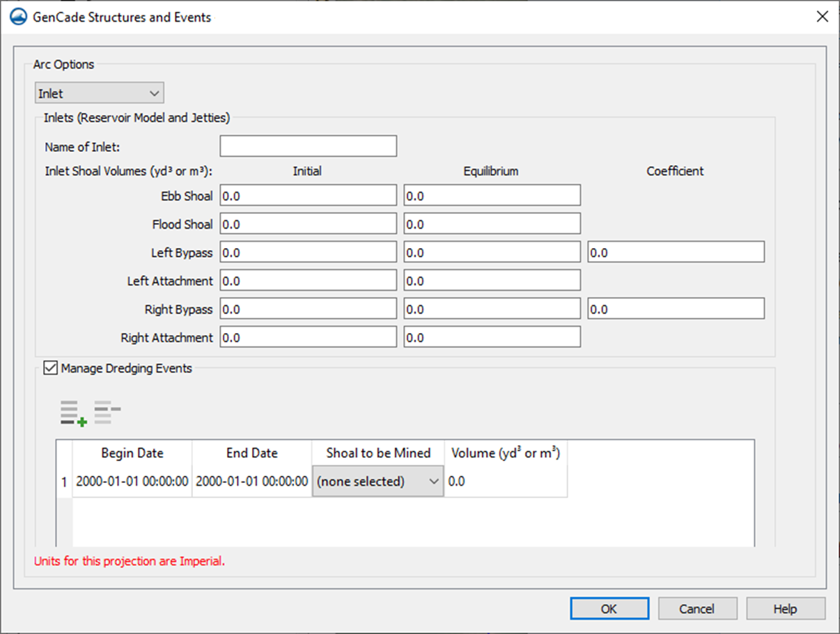Click the End Date column header
The image size is (840, 634).
click(251, 453)
